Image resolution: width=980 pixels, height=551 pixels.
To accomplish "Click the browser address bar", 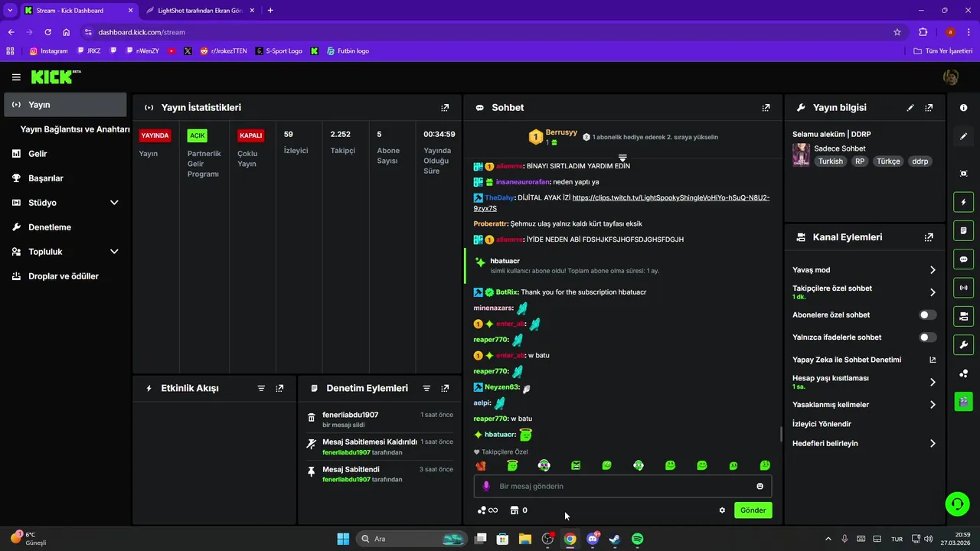I will coord(490,32).
